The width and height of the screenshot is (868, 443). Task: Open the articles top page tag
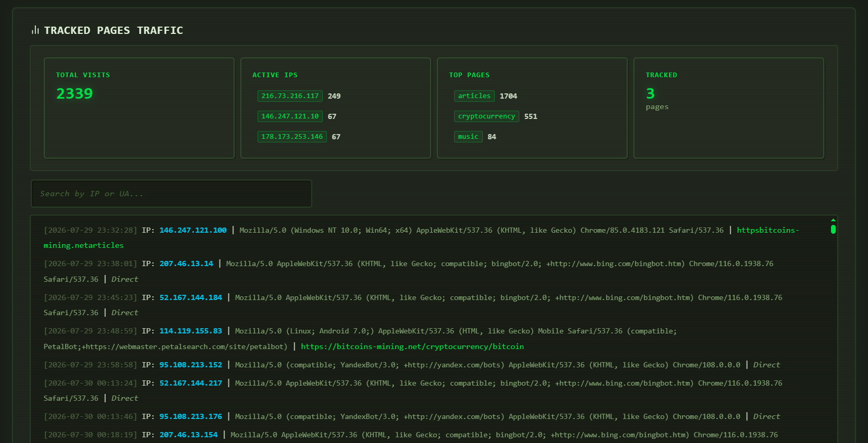pos(474,96)
